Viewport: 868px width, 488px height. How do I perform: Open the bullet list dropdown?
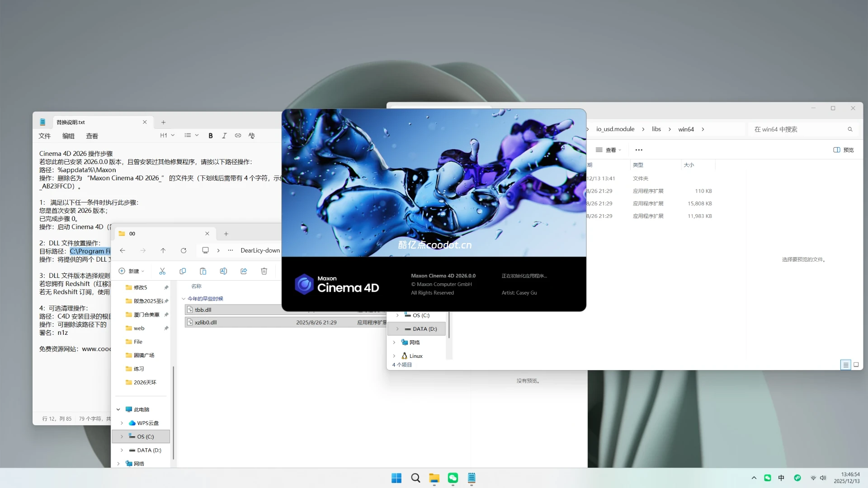[x=191, y=135]
